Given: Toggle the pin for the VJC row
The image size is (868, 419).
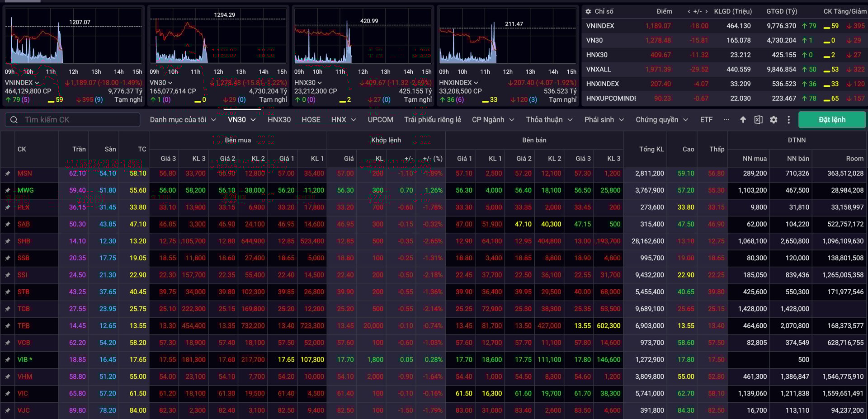Looking at the screenshot, I should [7, 410].
